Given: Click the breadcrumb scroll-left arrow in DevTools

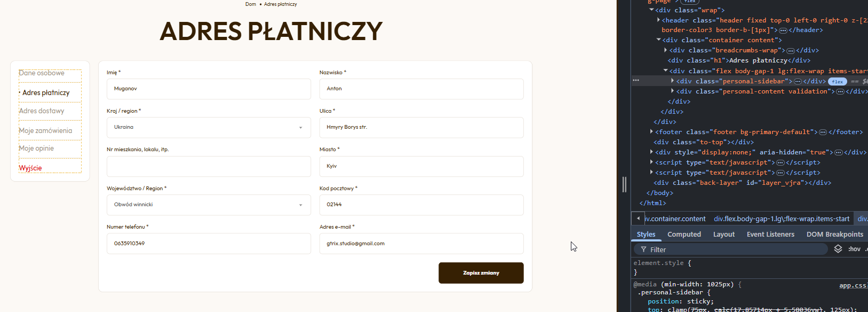Looking at the screenshot, I should click(638, 219).
